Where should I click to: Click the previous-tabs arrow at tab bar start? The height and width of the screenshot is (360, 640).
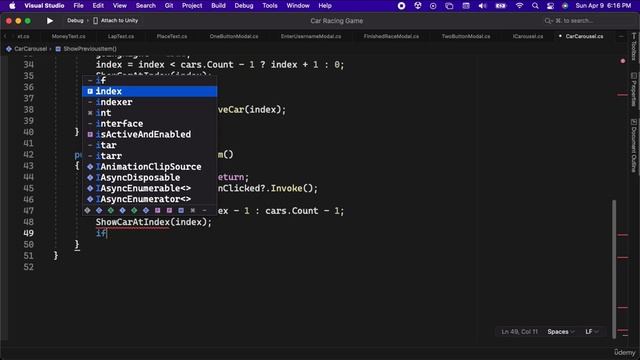(5, 36)
